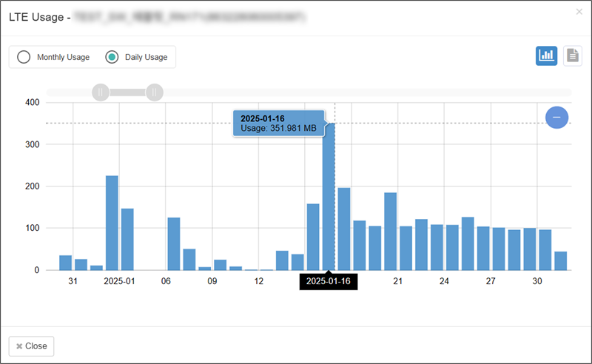
Task: Click the bar above the 06 label
Action: [174, 244]
